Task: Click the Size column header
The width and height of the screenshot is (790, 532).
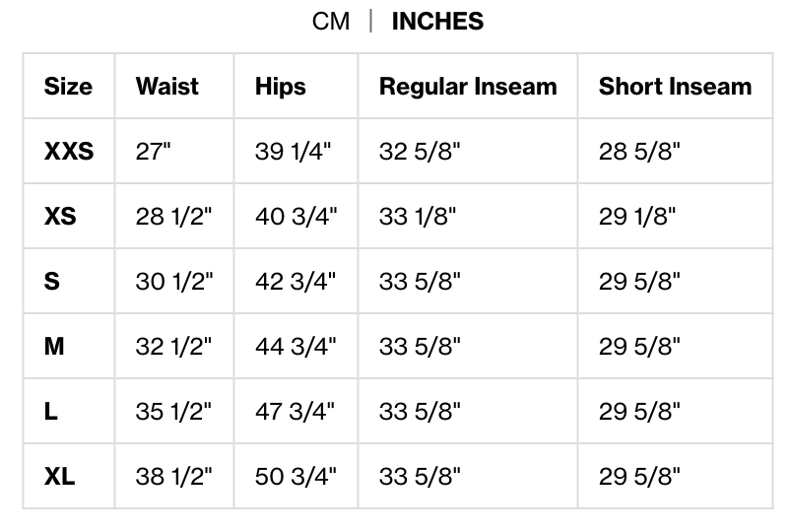Action: tap(68, 86)
